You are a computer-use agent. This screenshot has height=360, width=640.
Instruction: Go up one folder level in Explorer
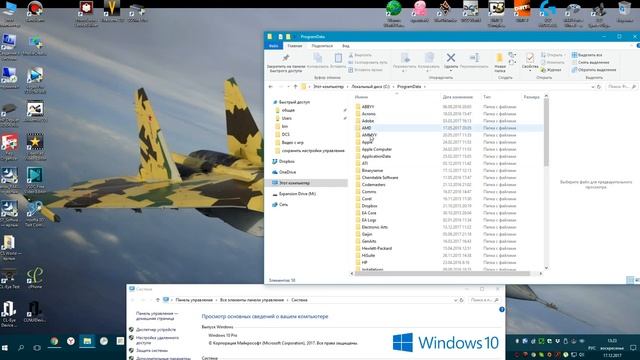point(295,87)
